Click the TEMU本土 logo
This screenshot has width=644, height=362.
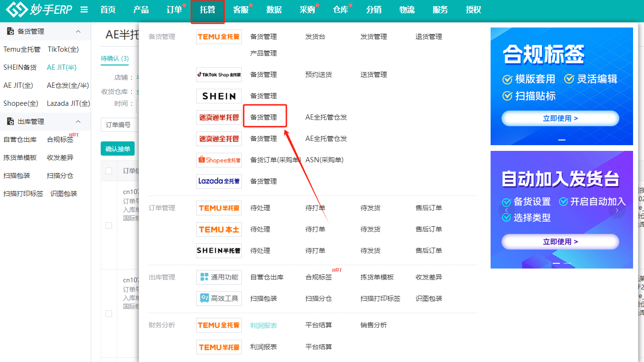click(219, 229)
